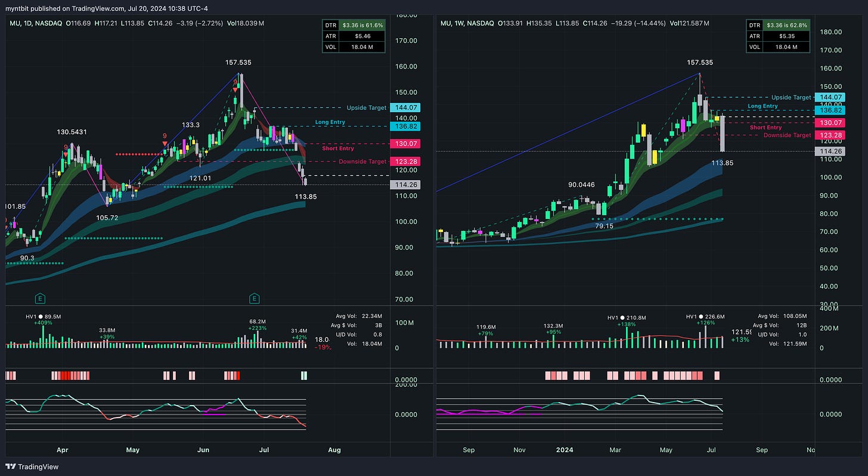Click the Short Entry text on daily chart
The height and width of the screenshot is (476, 868).
point(338,149)
